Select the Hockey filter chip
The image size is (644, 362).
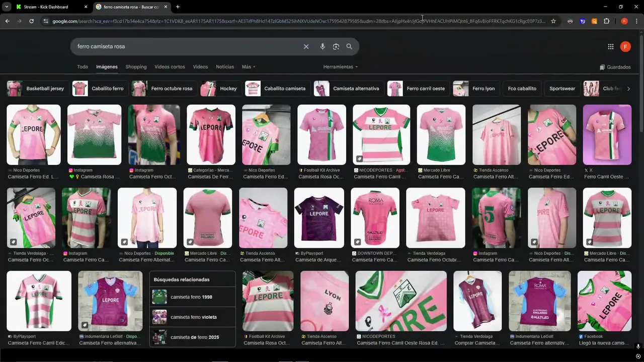(x=220, y=88)
